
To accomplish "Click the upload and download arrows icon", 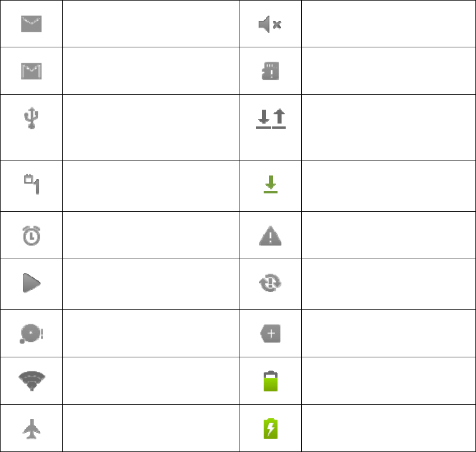I will click(271, 118).
